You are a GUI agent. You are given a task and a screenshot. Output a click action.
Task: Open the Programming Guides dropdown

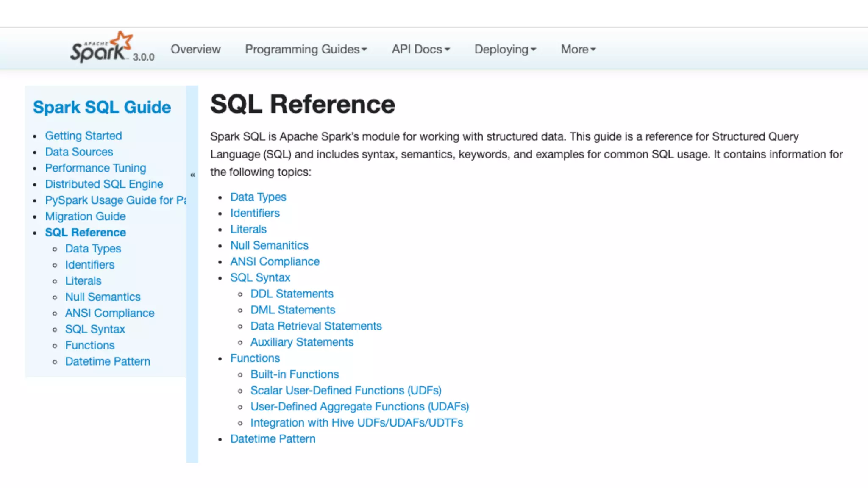tap(306, 50)
